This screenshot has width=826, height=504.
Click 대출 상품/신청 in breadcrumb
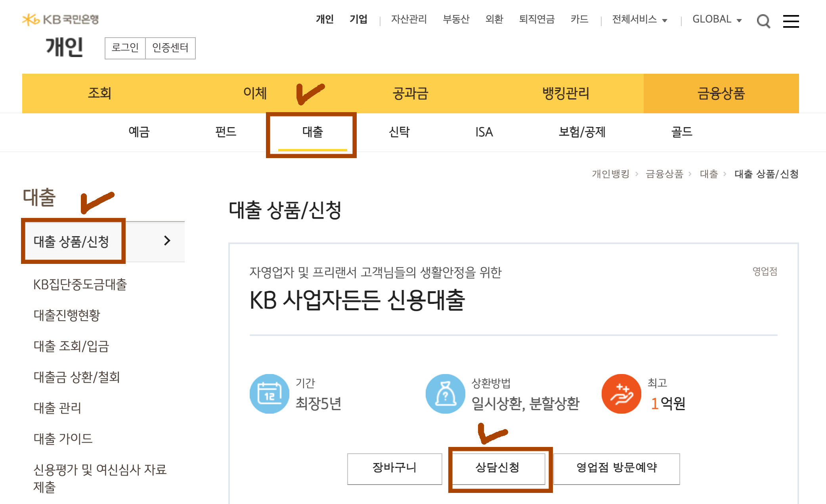coord(766,174)
